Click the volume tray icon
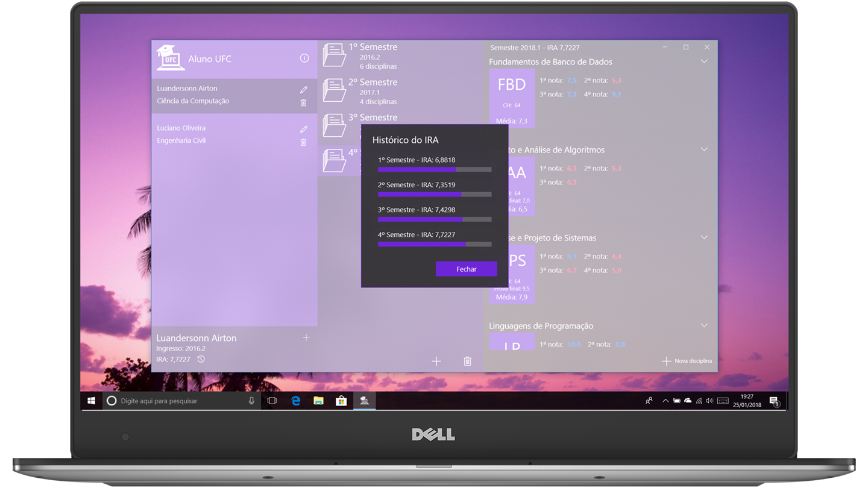Screen dimensions: 868x488 click(x=709, y=401)
